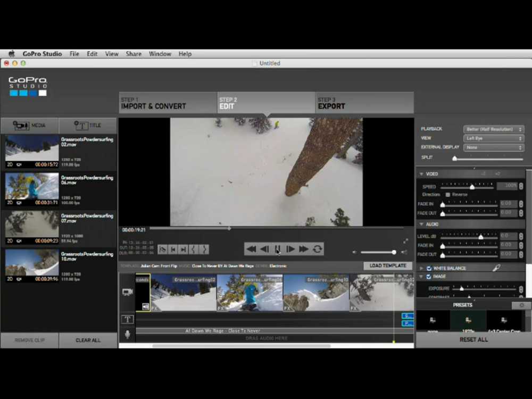The height and width of the screenshot is (399, 532).
Task: Click the loud speaker icon
Action: [404, 252]
